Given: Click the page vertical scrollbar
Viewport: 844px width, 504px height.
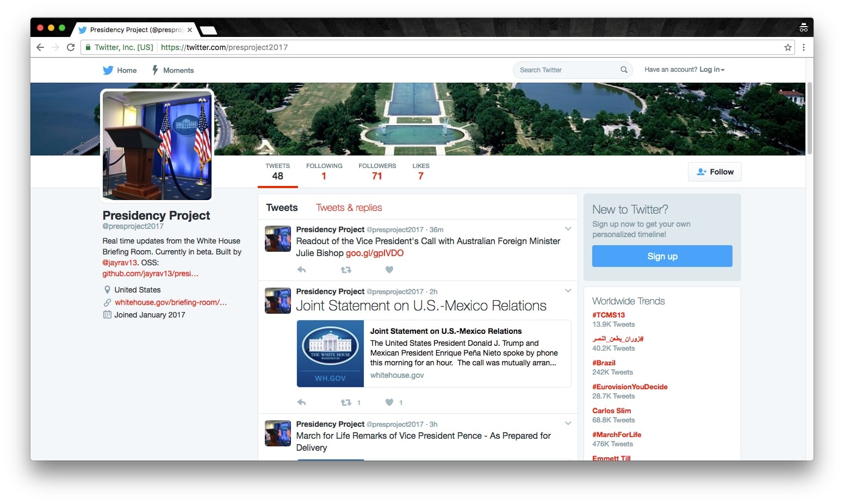Looking at the screenshot, I should pos(809,118).
